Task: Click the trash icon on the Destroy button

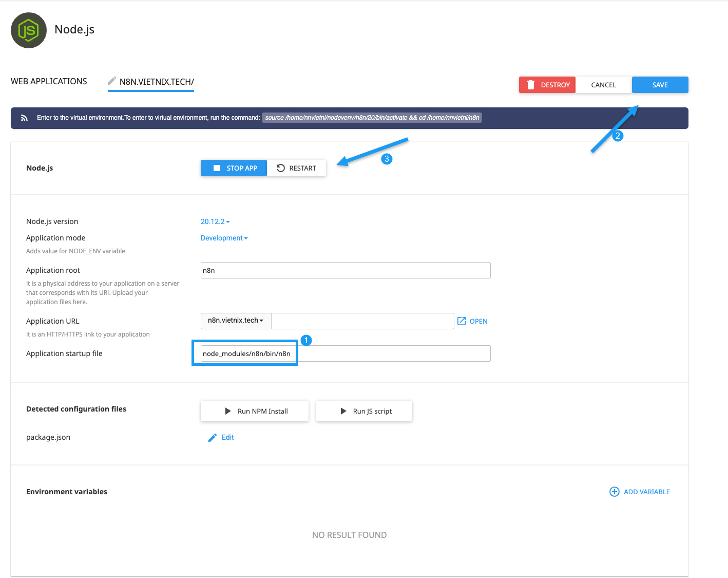Action: pos(531,85)
